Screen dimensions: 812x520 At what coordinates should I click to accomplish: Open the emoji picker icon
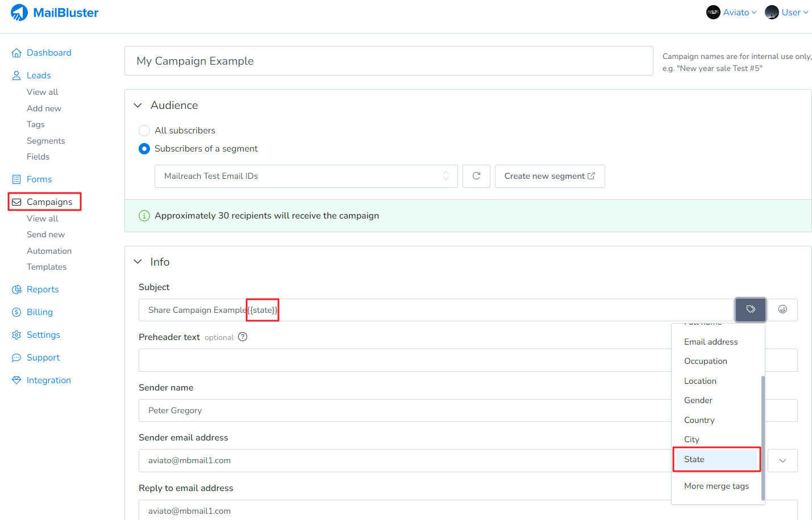[782, 309]
